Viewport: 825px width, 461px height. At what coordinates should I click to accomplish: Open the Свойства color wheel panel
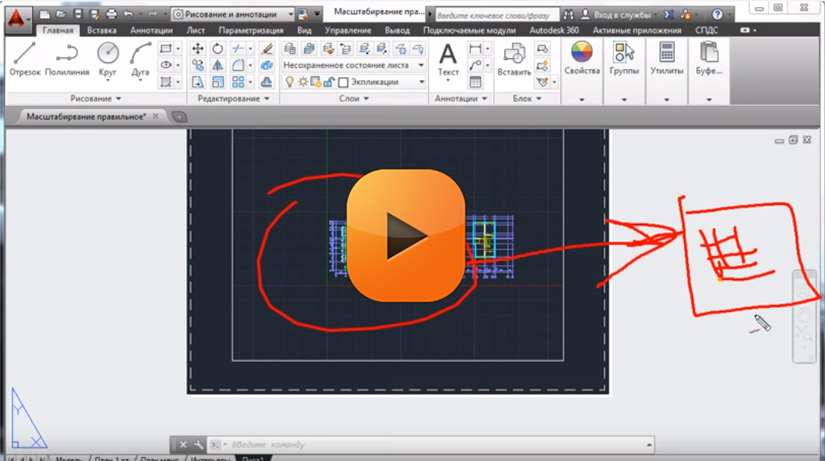582,59
